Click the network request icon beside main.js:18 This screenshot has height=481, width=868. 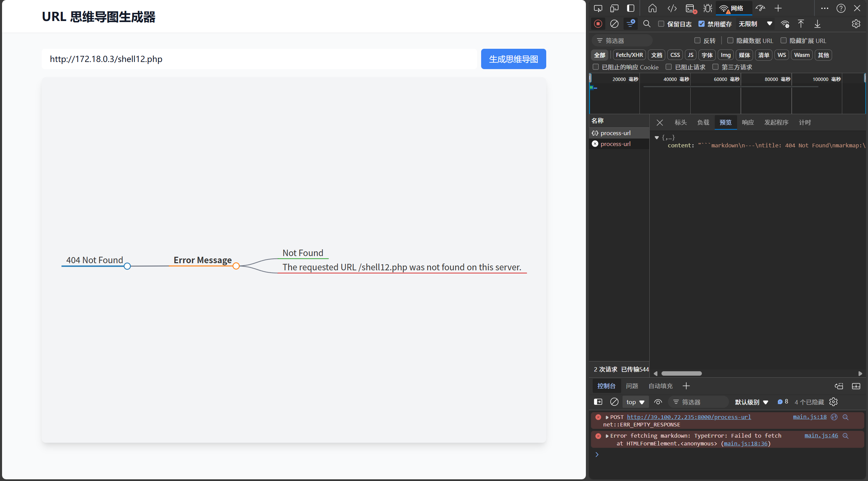coord(834,417)
